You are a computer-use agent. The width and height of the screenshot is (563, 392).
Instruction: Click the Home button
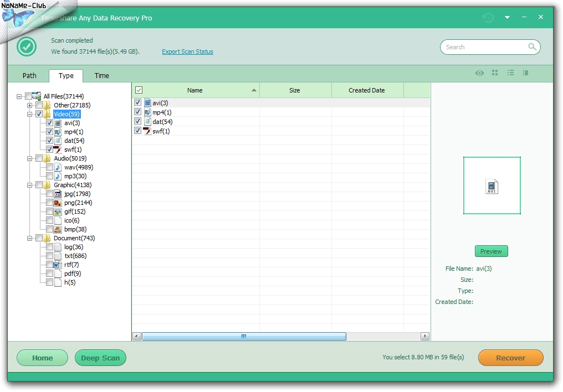pyautogui.click(x=42, y=358)
